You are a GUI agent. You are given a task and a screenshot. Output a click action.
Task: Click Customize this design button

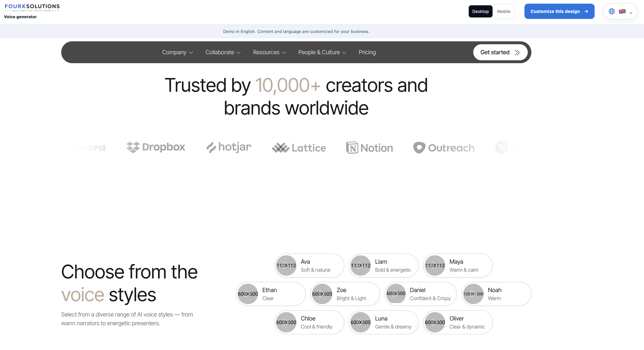pos(559,11)
